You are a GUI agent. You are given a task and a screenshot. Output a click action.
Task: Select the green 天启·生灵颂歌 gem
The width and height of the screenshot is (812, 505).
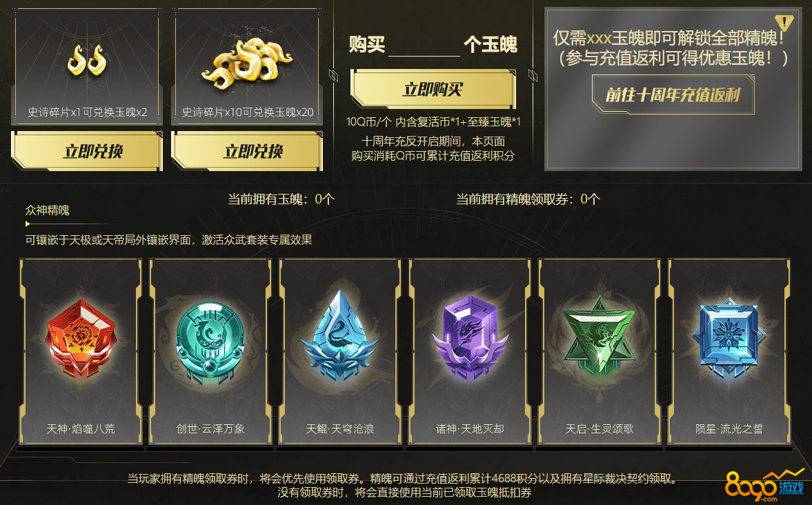pos(599,335)
